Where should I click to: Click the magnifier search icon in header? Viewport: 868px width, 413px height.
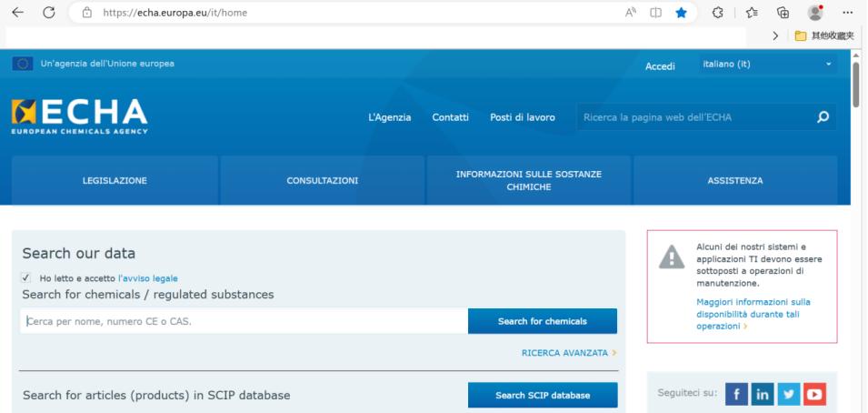coord(823,117)
